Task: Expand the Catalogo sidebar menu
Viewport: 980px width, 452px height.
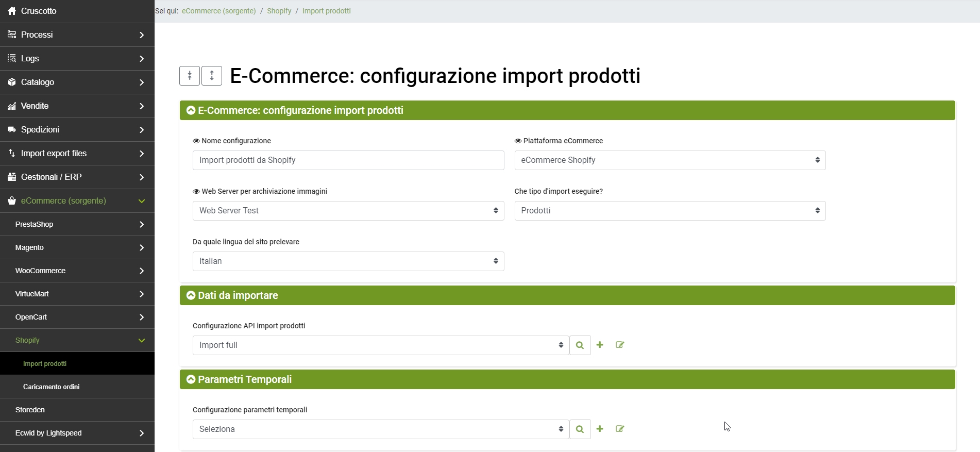Action: 77,82
